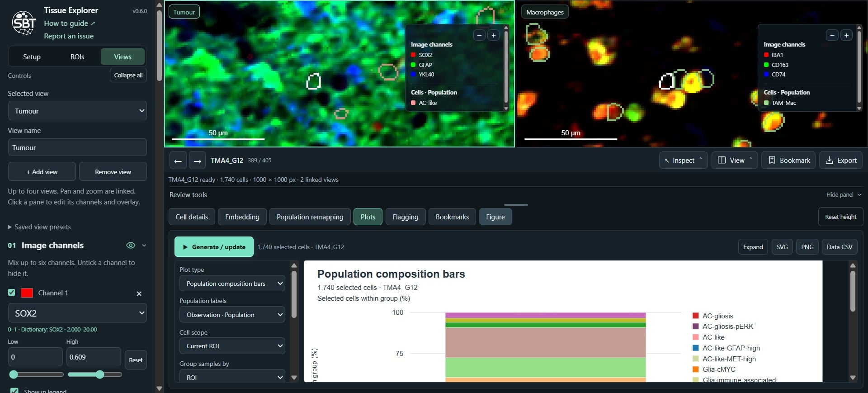Collapse Image channels section chevron
Viewport: 868px width, 393px height.
click(144, 245)
